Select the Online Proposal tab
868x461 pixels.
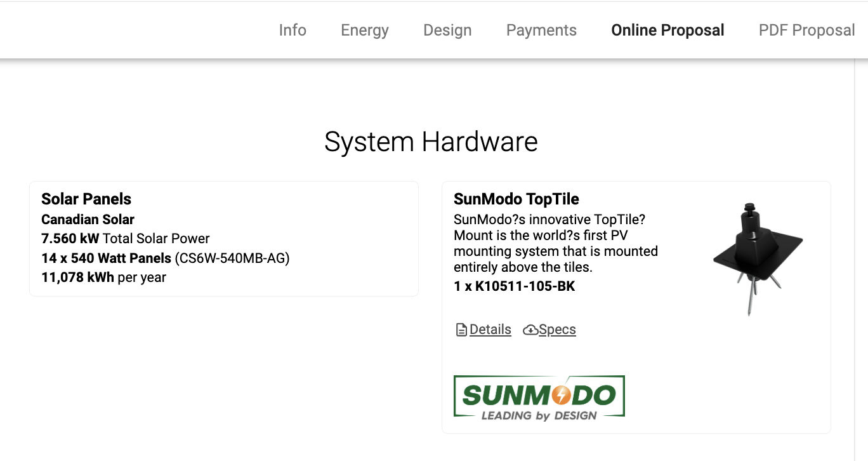coord(667,30)
